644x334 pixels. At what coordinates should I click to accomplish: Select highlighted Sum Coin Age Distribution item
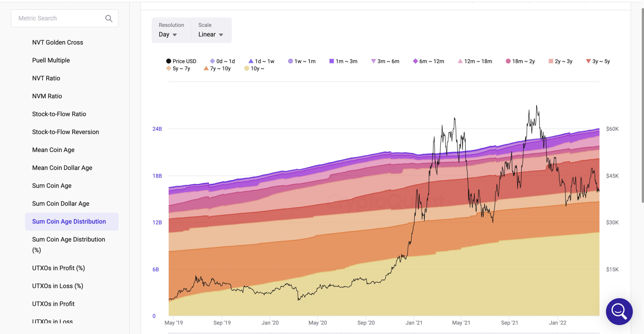[72, 221]
